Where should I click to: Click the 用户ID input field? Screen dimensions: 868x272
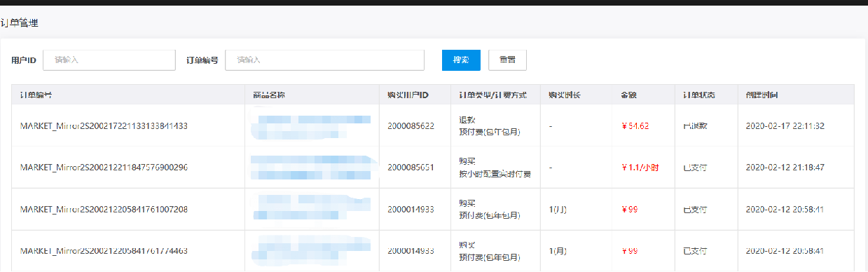(x=109, y=60)
